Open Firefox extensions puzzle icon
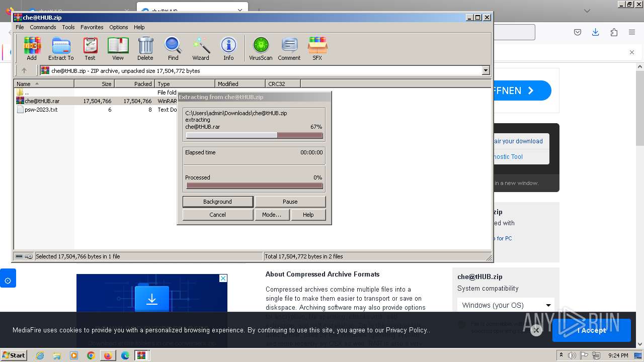Image resolution: width=644 pixels, height=362 pixels. pos(614,32)
